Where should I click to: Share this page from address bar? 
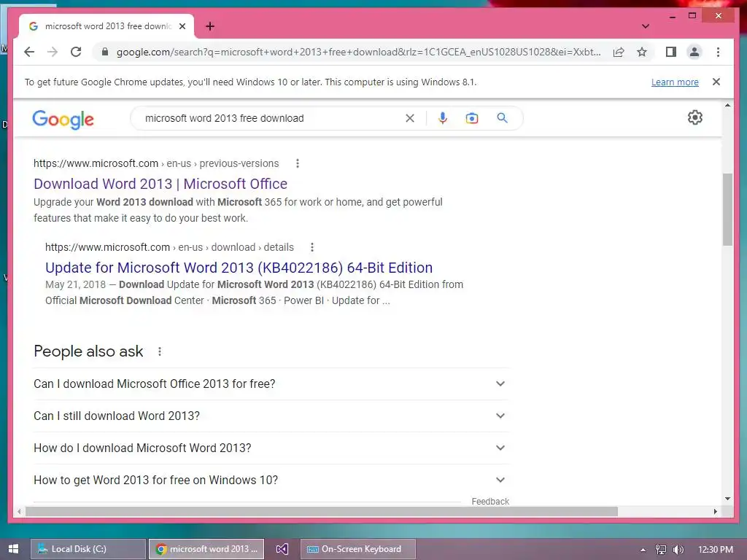click(619, 52)
